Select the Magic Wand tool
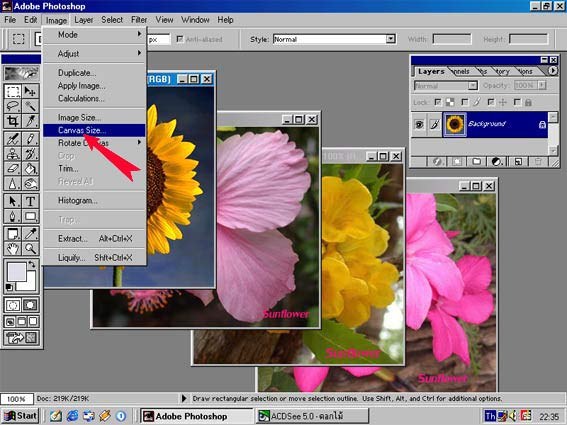Viewport: 567px width, 425px height. point(30,106)
